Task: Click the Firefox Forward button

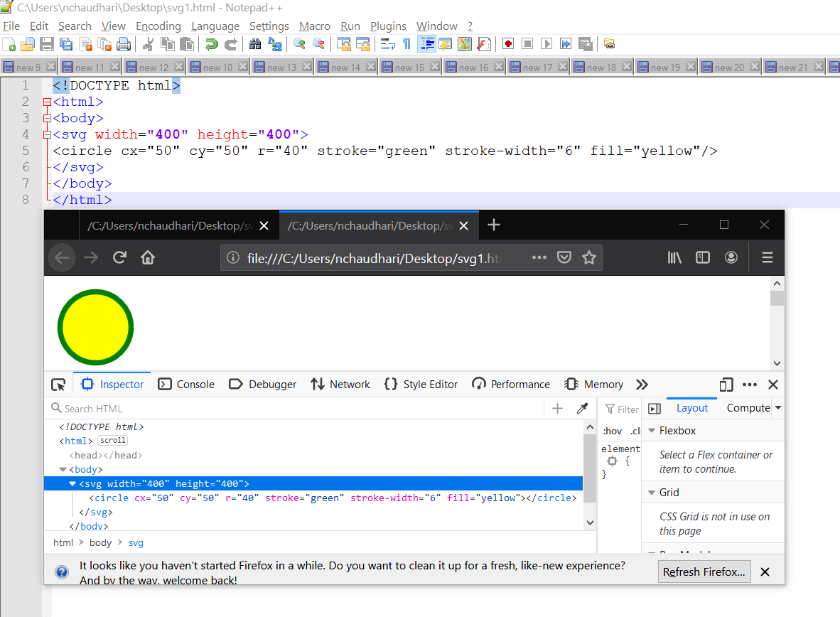Action: (x=91, y=258)
